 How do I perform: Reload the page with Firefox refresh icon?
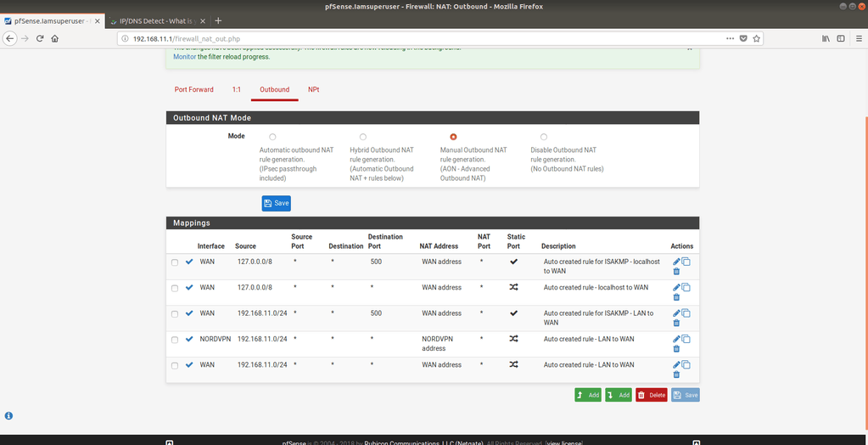[40, 38]
